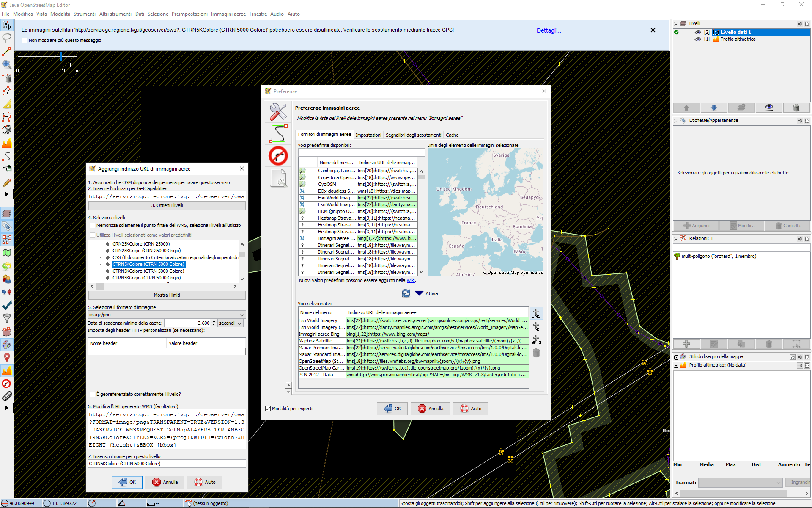This screenshot has width=812, height=508.
Task: Open the Tracciati dropdown in profile panel
Action: (740, 482)
